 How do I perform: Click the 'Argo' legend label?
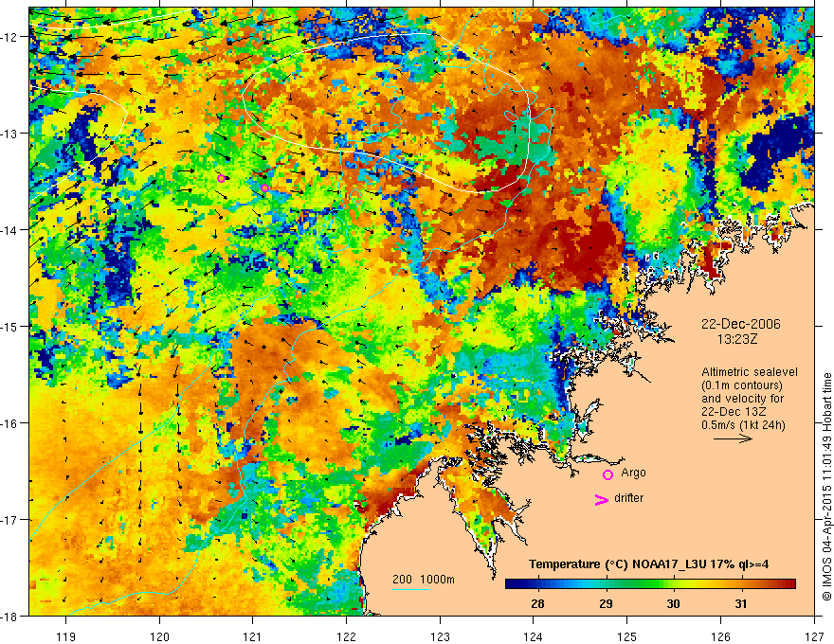[633, 473]
